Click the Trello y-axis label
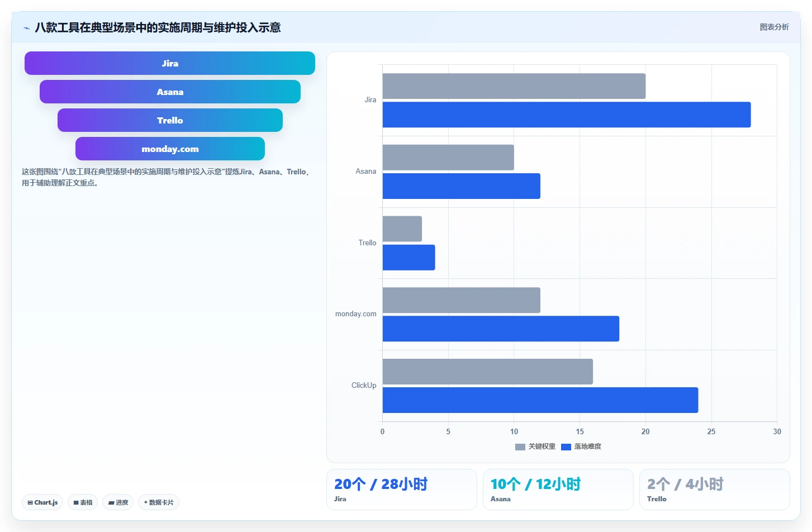 367,243
